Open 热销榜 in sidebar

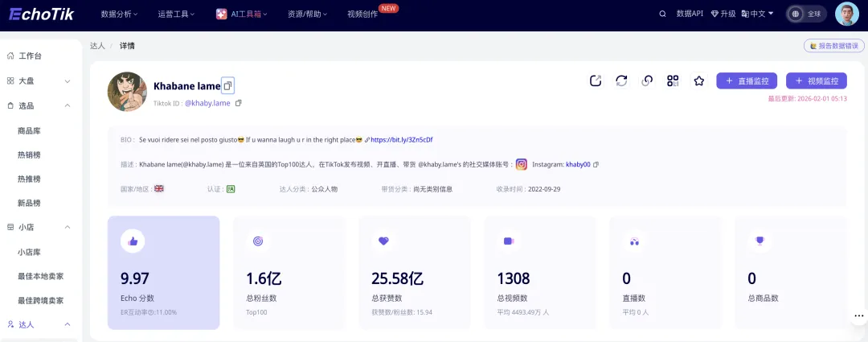[29, 155]
